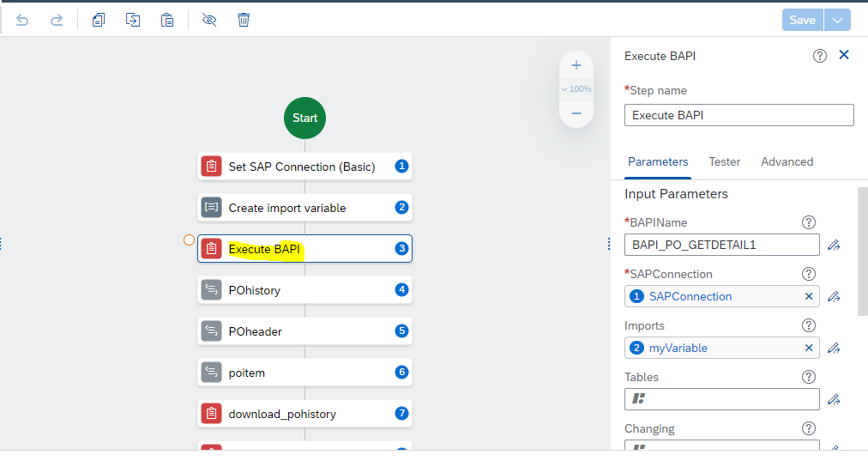
Task: Click the trash delete icon
Action: point(244,20)
